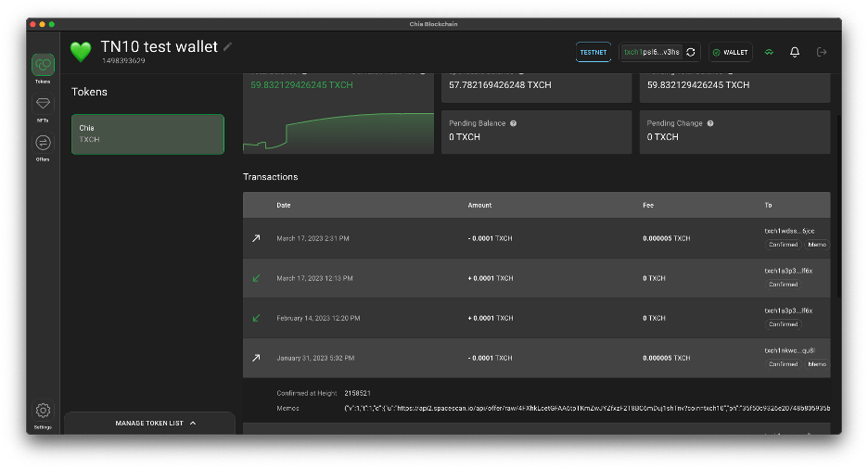Click the green heart wallet emoji
This screenshot has width=868, height=469.
pyautogui.click(x=81, y=51)
